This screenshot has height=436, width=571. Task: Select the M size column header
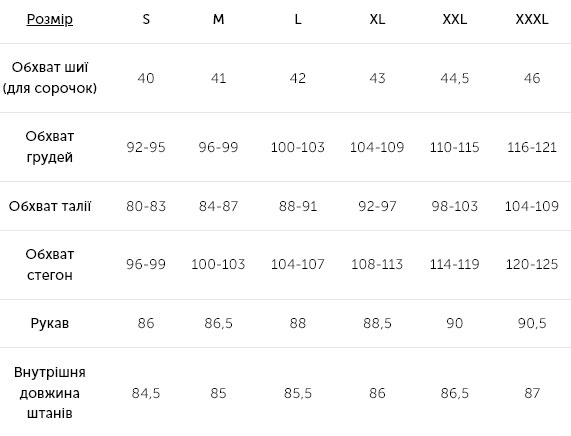point(218,19)
